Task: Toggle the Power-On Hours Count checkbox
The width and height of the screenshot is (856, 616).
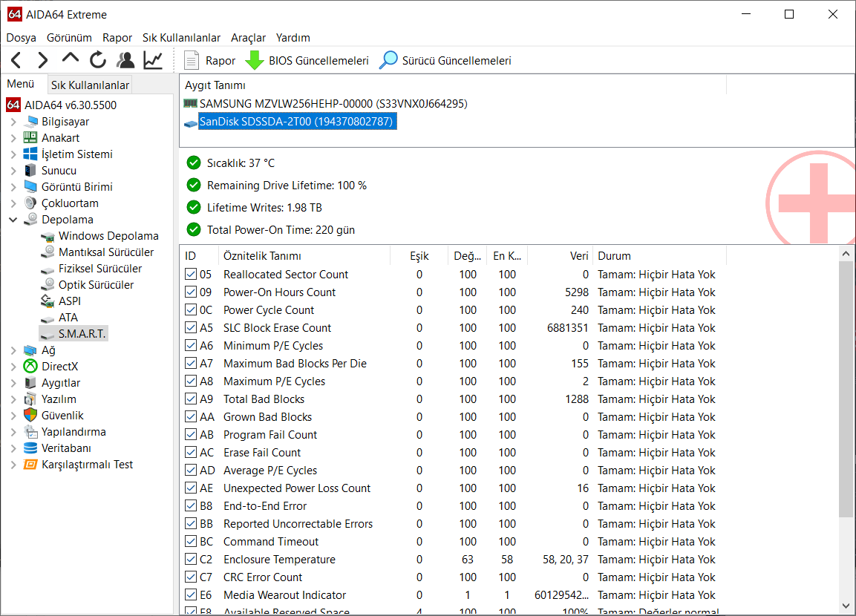Action: [x=191, y=292]
